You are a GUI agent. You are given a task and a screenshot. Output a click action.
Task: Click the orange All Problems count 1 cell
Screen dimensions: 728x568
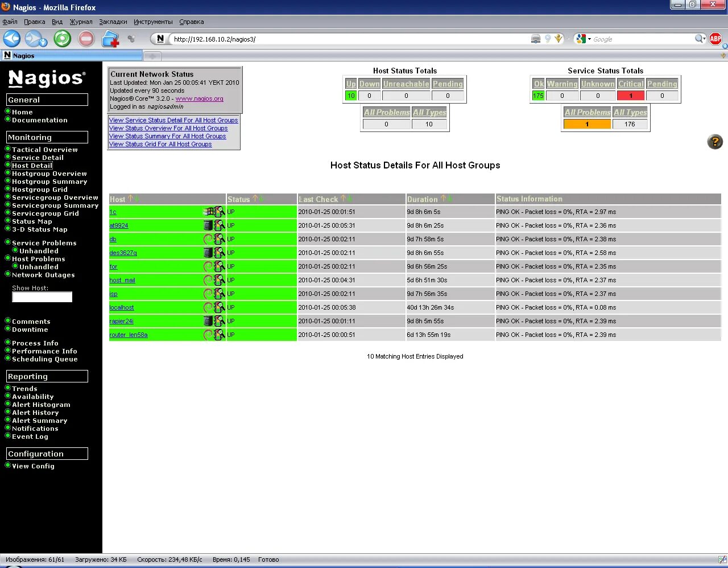tap(587, 124)
